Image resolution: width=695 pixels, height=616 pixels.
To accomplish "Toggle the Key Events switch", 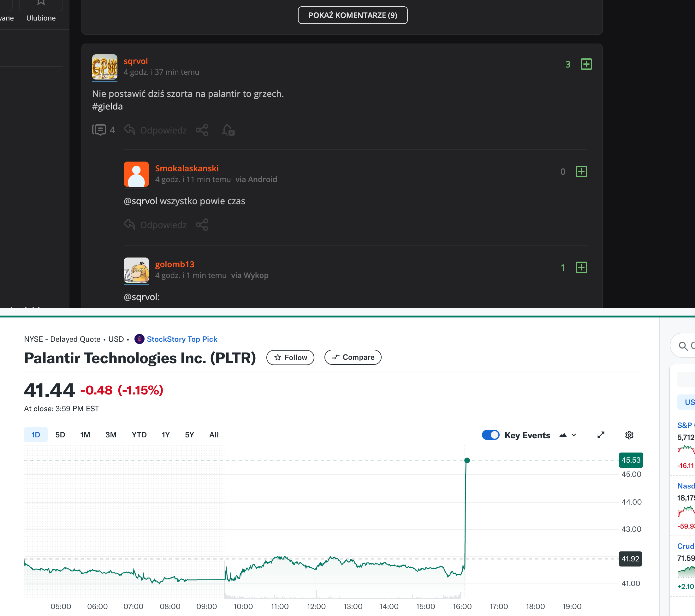I will pos(490,435).
